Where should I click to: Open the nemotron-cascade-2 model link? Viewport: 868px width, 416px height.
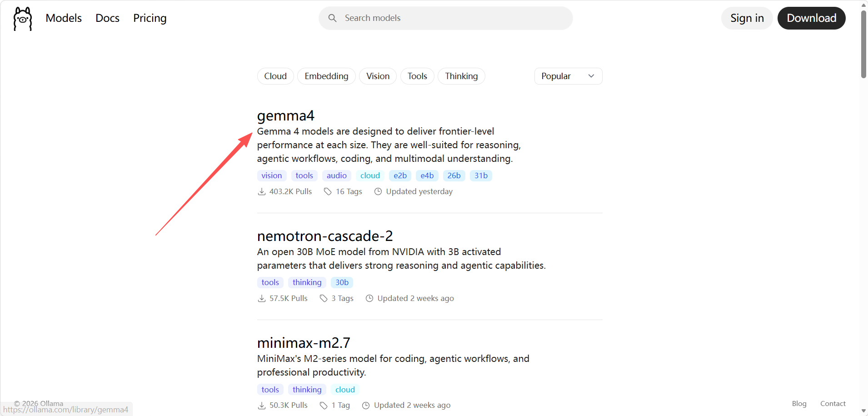coord(325,236)
